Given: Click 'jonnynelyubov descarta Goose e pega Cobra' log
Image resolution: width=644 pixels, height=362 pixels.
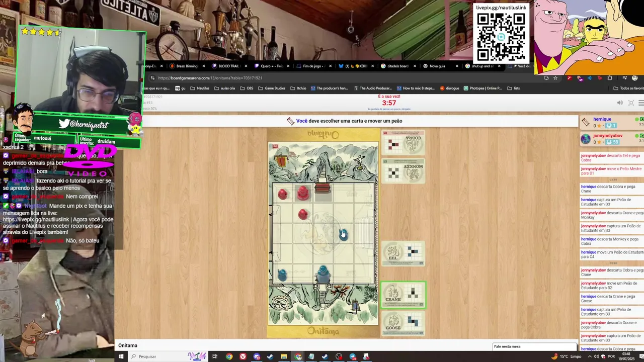Looking at the screenshot, I should pos(612,325).
